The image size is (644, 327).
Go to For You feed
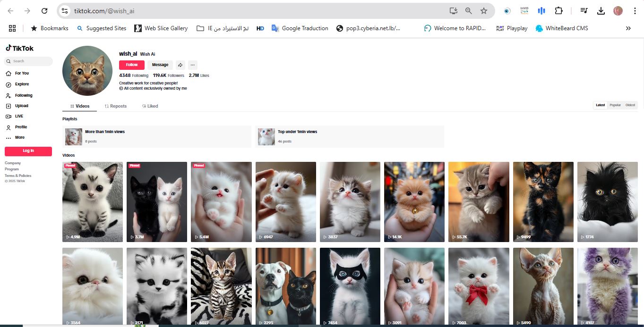coord(21,73)
